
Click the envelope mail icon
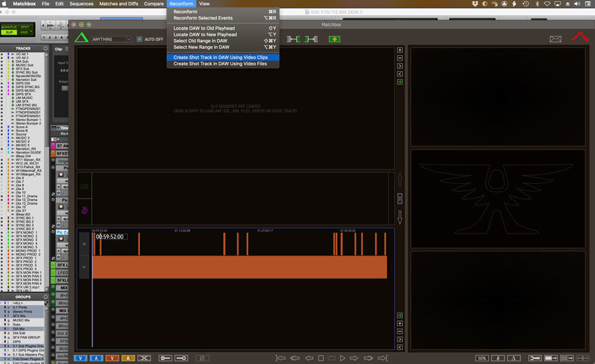555,39
